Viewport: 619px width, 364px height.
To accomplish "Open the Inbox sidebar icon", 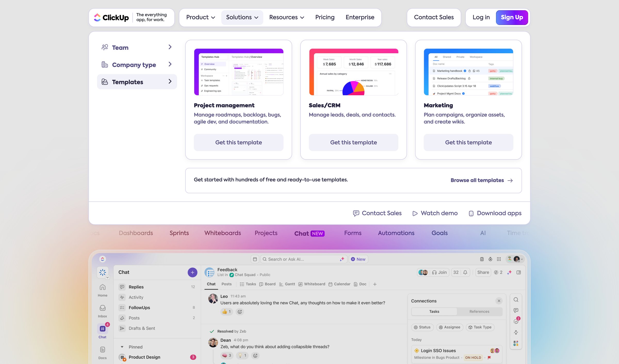I will click(102, 311).
